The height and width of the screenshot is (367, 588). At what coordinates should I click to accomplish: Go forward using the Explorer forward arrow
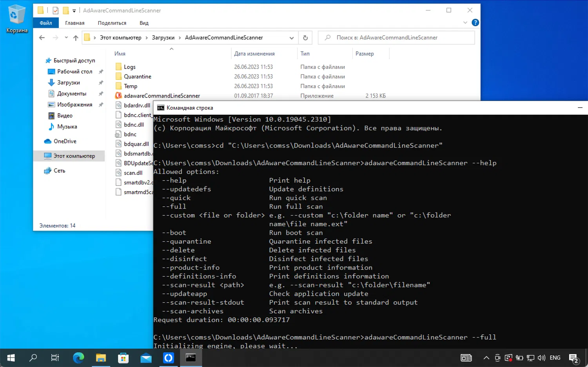pos(55,38)
